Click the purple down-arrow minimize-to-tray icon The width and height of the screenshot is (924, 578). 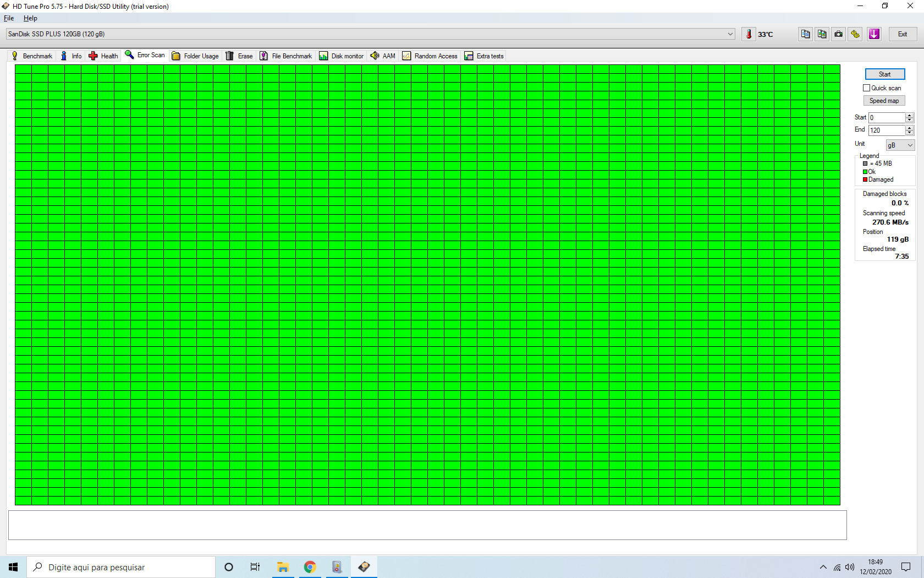click(x=874, y=34)
